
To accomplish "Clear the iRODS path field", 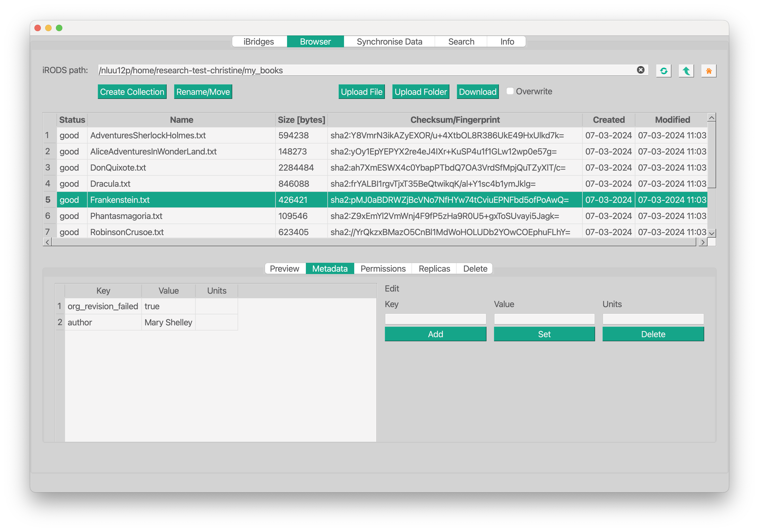I will click(x=640, y=70).
